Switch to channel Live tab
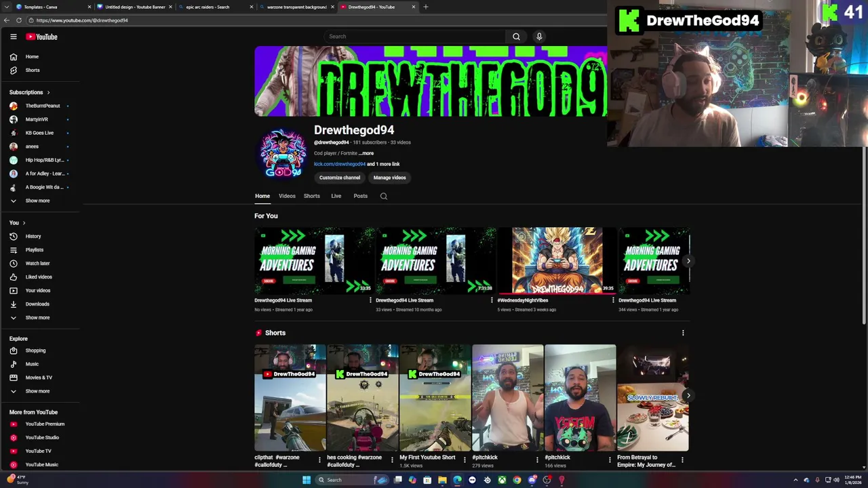868x488 pixels. (336, 197)
